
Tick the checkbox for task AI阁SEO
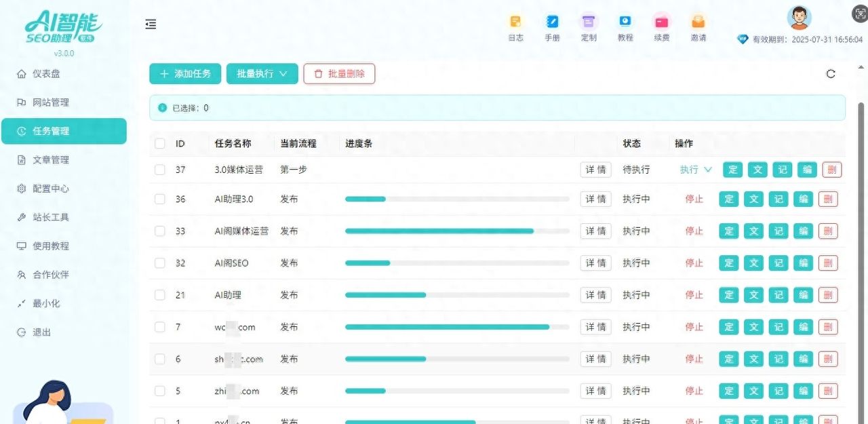[159, 263]
